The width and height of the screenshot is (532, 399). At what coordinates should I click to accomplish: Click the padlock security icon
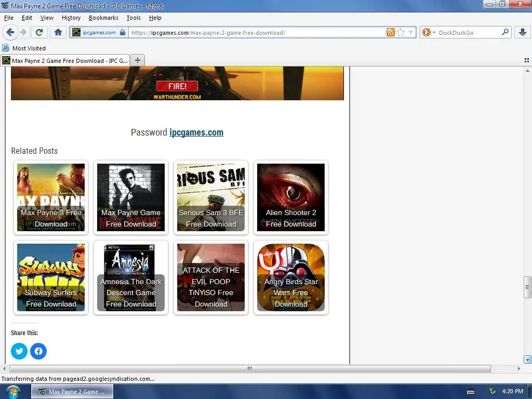123,32
